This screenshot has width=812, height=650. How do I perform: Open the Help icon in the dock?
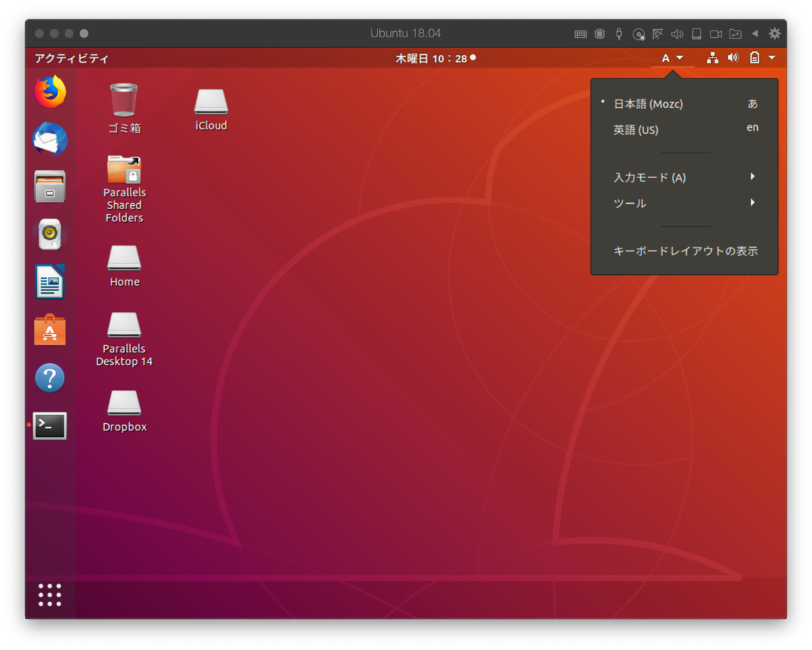click(50, 378)
